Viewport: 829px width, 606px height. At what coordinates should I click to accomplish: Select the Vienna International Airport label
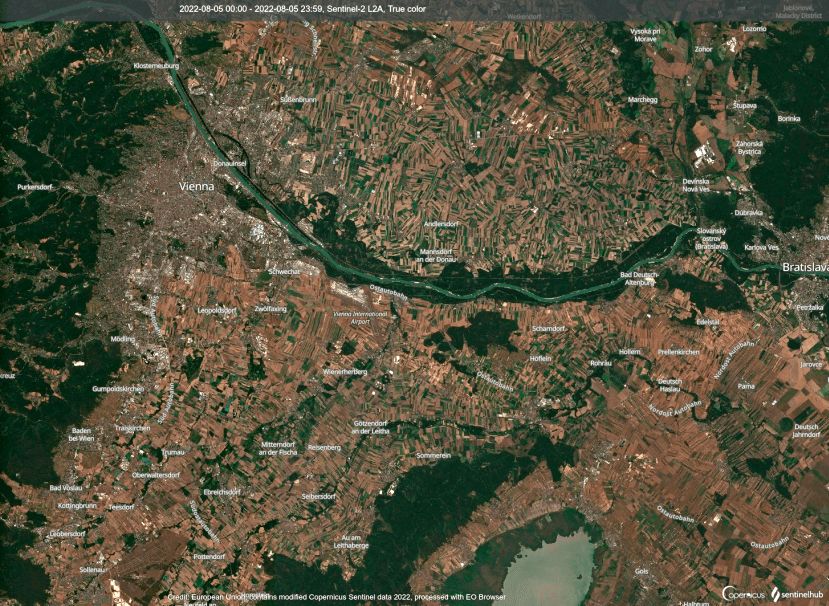pyautogui.click(x=357, y=317)
